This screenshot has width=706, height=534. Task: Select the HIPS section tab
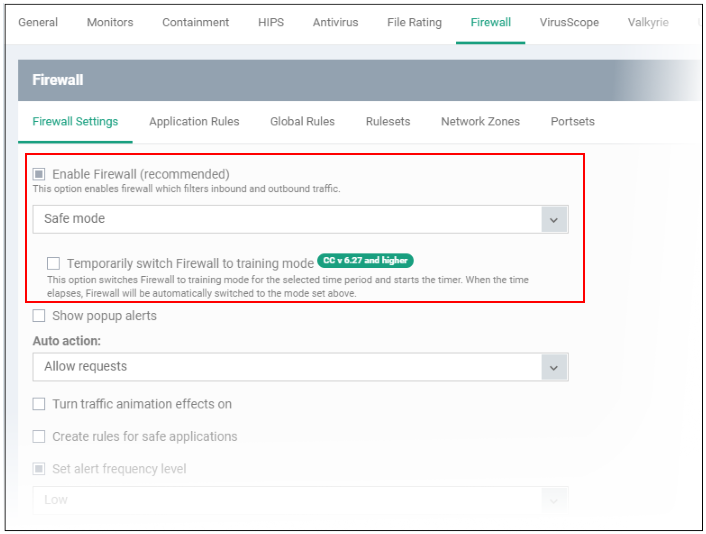point(271,23)
